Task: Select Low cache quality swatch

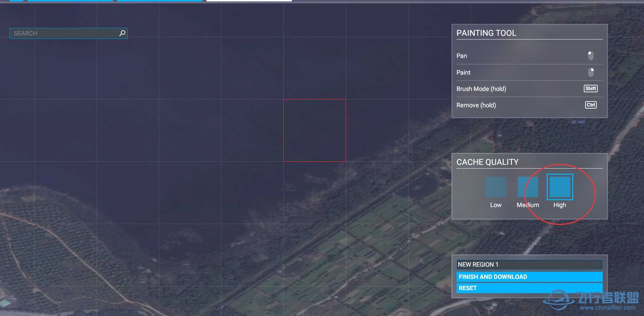Action: [496, 187]
